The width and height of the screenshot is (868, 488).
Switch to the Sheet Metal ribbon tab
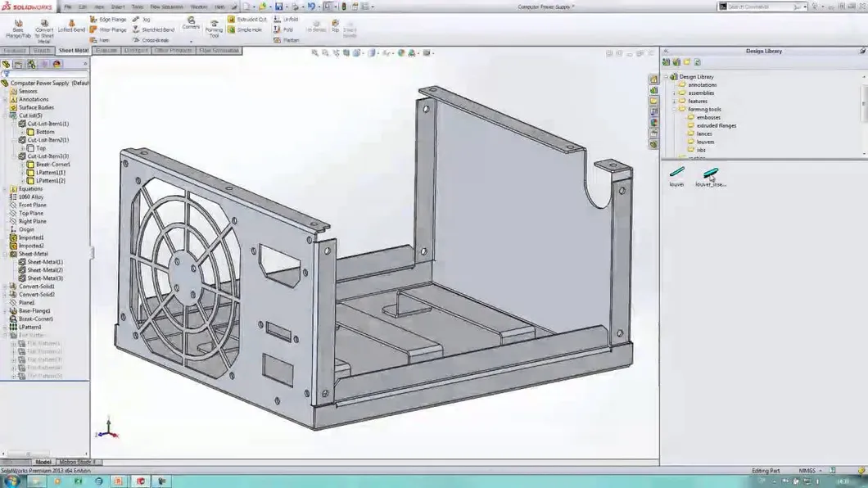click(72, 49)
